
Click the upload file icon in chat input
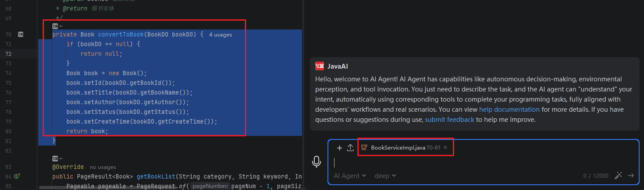[x=350, y=148]
